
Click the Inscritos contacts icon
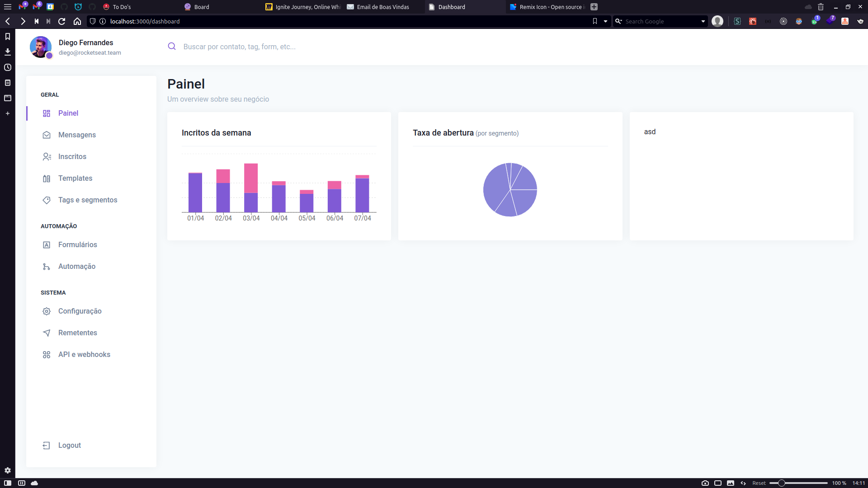tap(47, 157)
